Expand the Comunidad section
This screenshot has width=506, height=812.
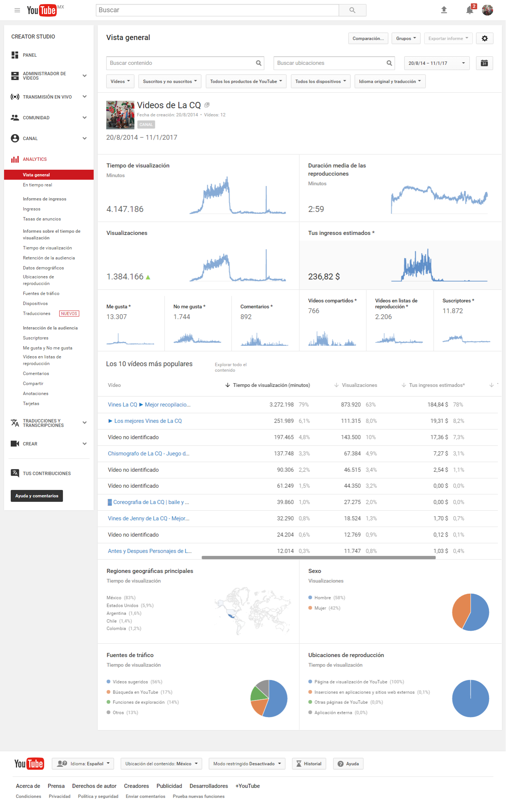coord(84,118)
